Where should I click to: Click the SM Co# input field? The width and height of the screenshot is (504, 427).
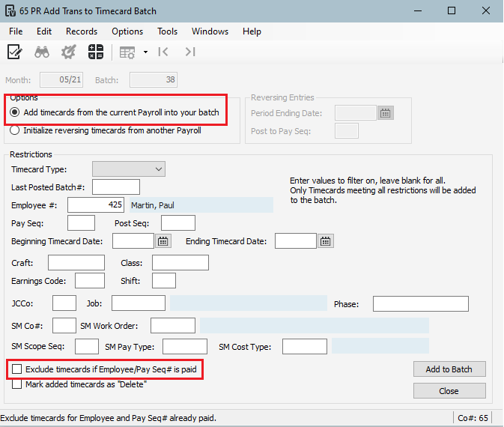[64, 325]
